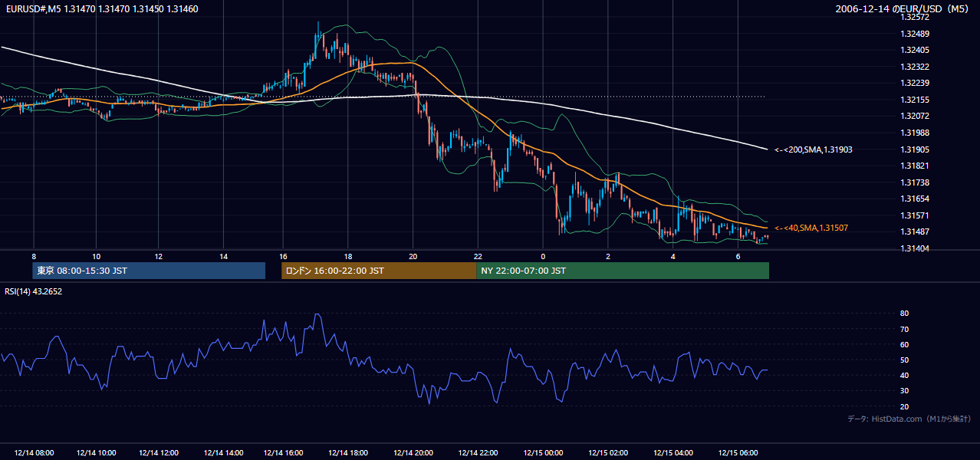Click price level 1.31738 on the axis
Screen dimensions: 980x460
pos(915,182)
